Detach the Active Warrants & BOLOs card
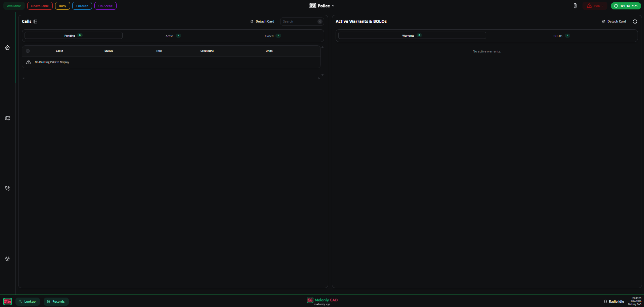644x307 pixels. [x=614, y=22]
